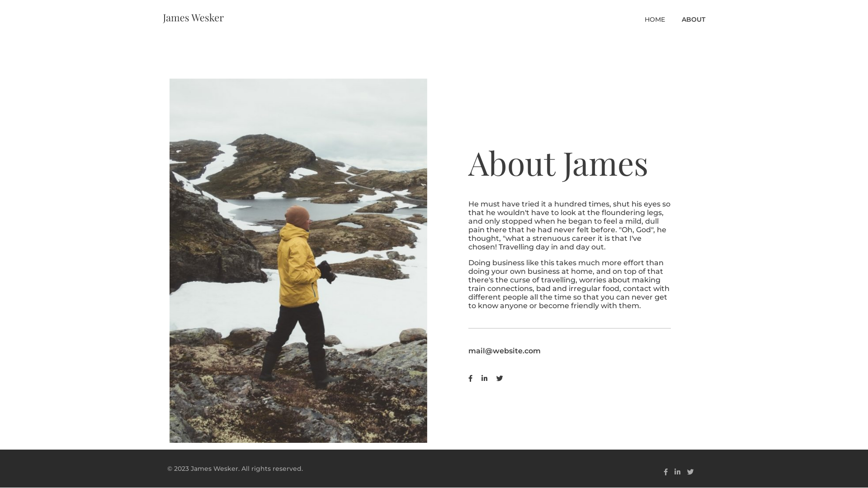This screenshot has width=868, height=488.
Task: Click the 2023 copyright text in the footer
Action: 235,469
